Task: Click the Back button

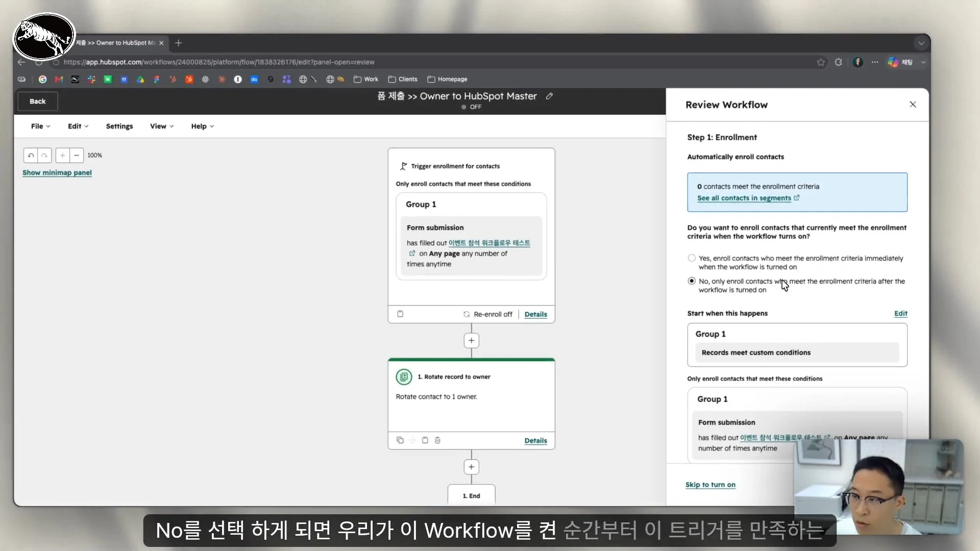Action: (x=38, y=102)
